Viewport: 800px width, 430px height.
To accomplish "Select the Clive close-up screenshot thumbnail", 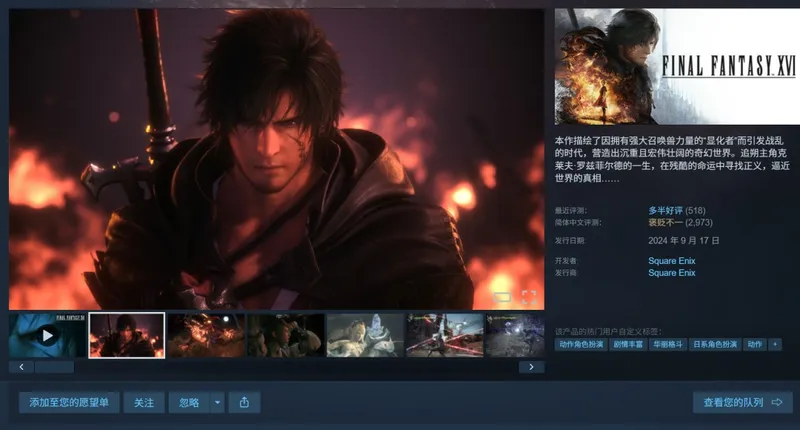I will (x=127, y=335).
